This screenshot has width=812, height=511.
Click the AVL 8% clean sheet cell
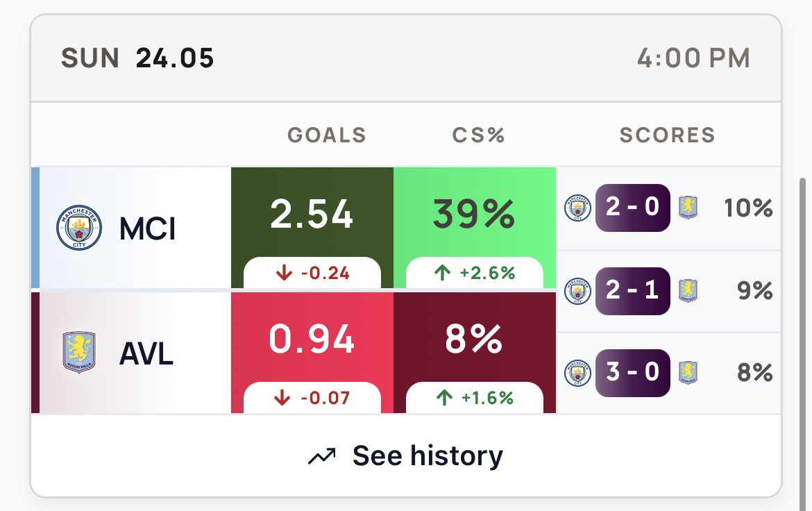(x=475, y=353)
